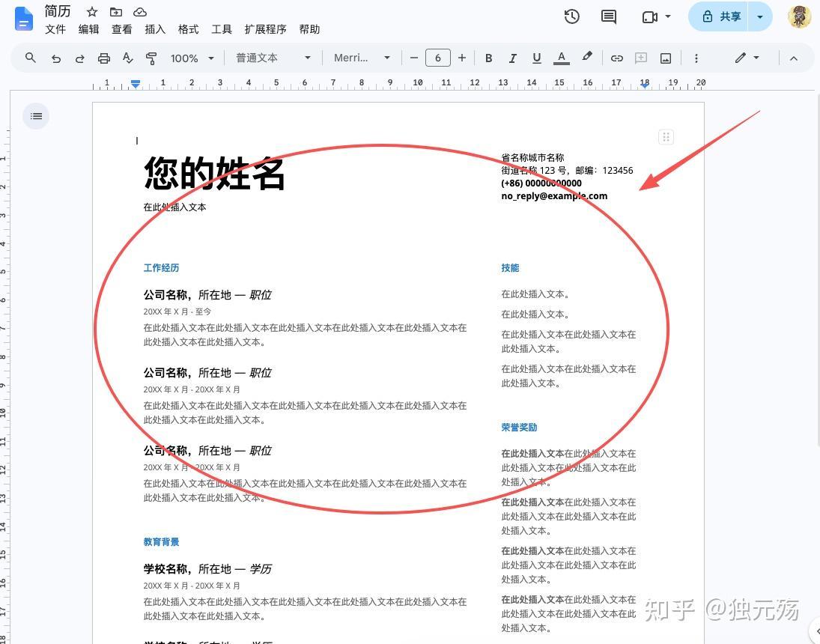Click the document title 简历

pyautogui.click(x=58, y=11)
